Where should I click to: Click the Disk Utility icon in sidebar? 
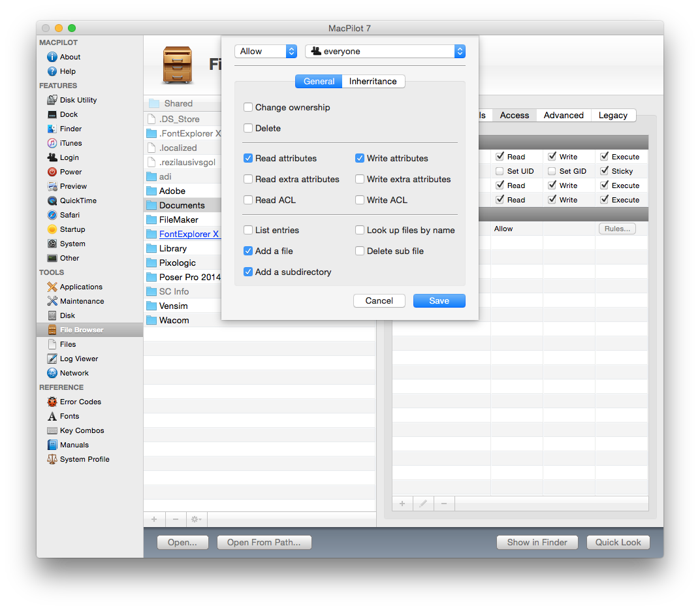(52, 100)
